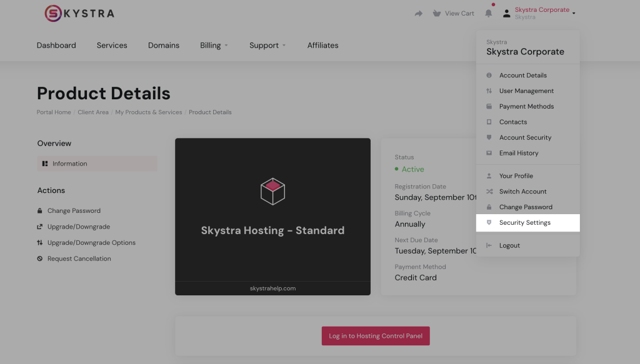Click Log in to Hosting Control Panel

(376, 336)
